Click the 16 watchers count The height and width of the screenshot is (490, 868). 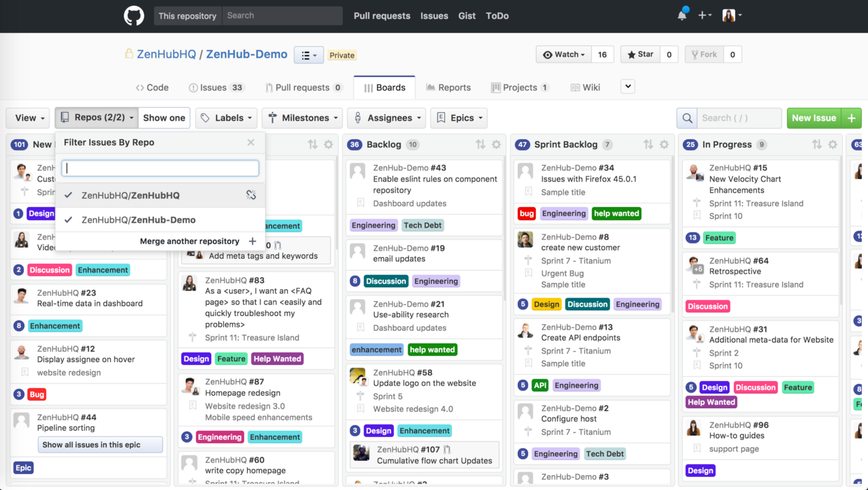click(x=602, y=54)
